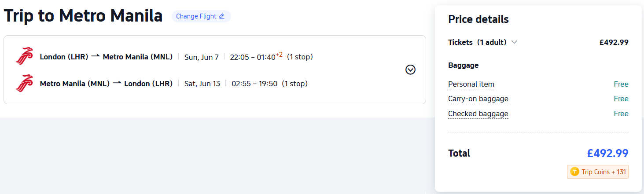This screenshot has height=194, width=644.
Task: Click the +2 day arrival indicator
Action: coord(279,55)
